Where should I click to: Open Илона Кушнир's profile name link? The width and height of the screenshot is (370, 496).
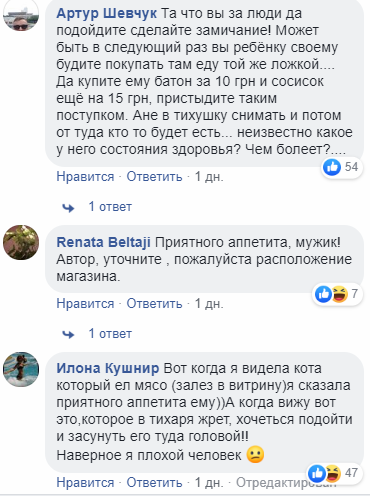pyautogui.click(x=108, y=368)
